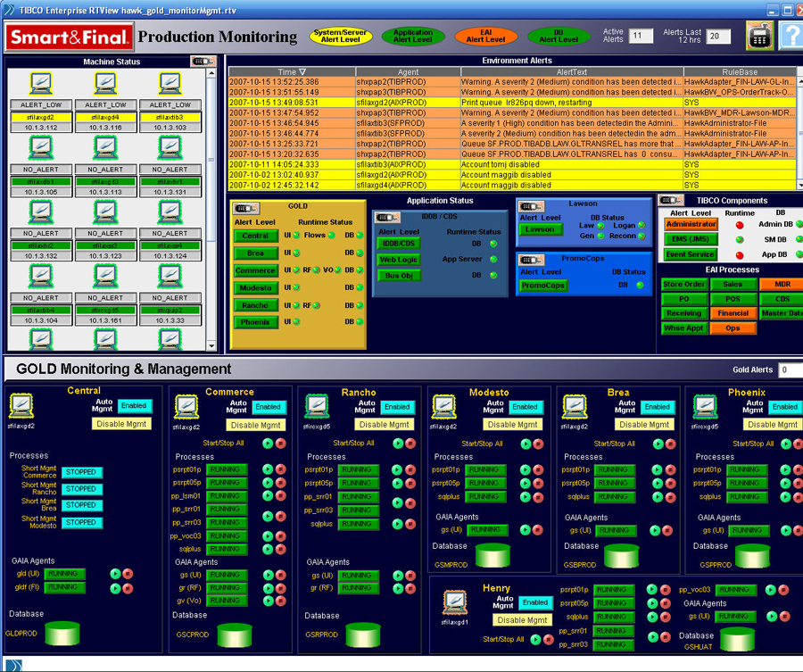Sort alerts by the Time column header
The width and height of the screenshot is (803, 672).
pyautogui.click(x=292, y=71)
